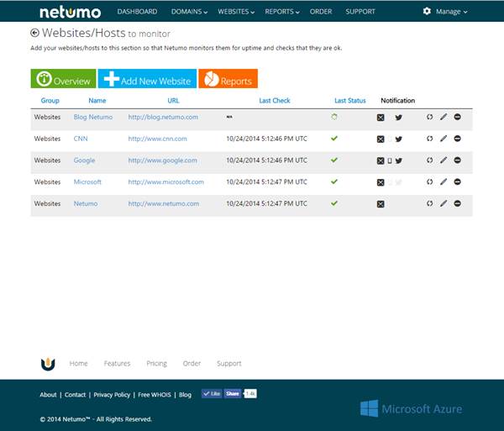Open the Microsoft website entry

coord(87,182)
